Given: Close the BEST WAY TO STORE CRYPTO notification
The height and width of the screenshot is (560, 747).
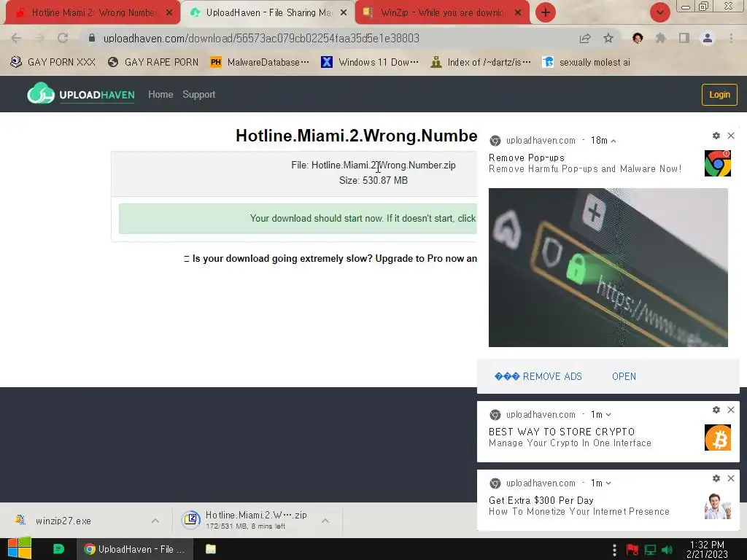Looking at the screenshot, I should 731,410.
